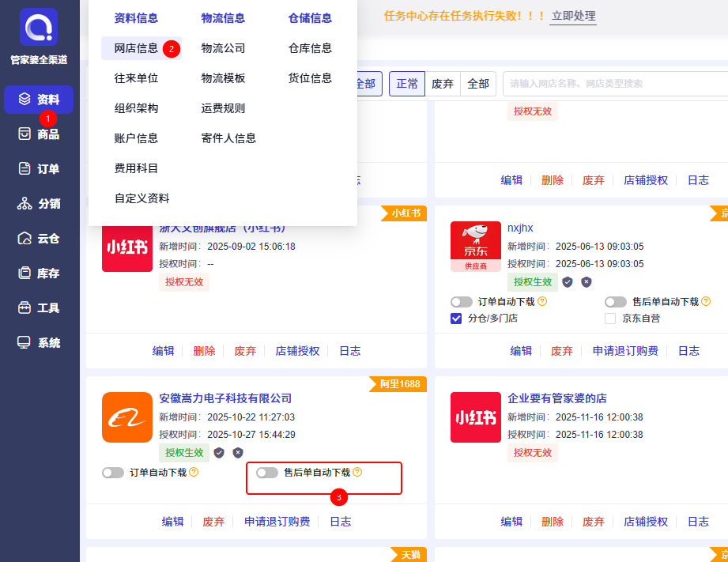Click the 阿里1688 platform ribbon label
This screenshot has height=562, width=728.
point(400,384)
